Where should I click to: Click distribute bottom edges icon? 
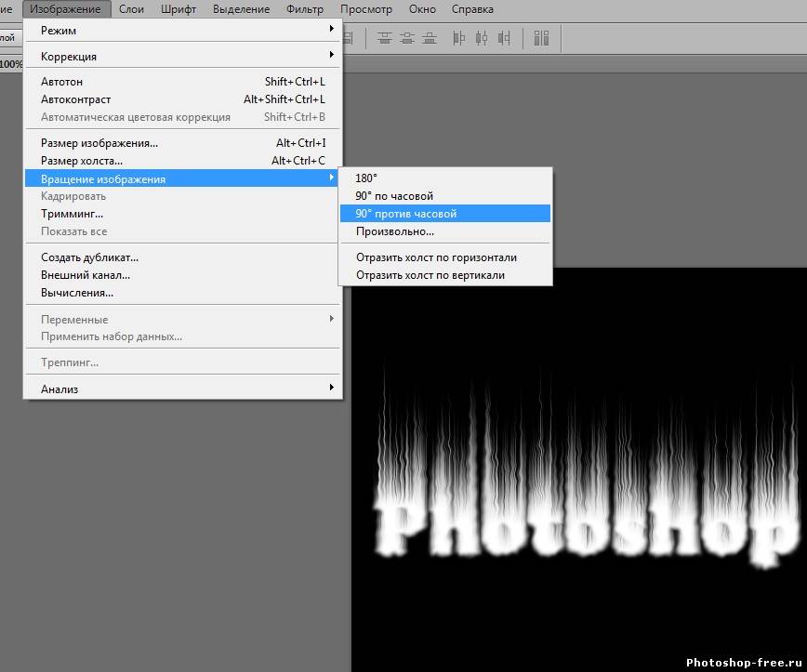(430, 38)
